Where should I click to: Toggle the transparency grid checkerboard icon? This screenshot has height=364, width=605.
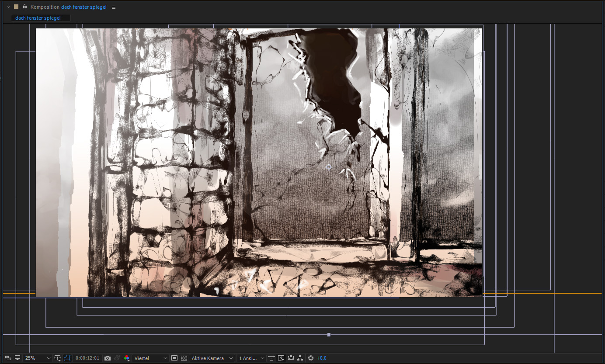[x=184, y=358]
